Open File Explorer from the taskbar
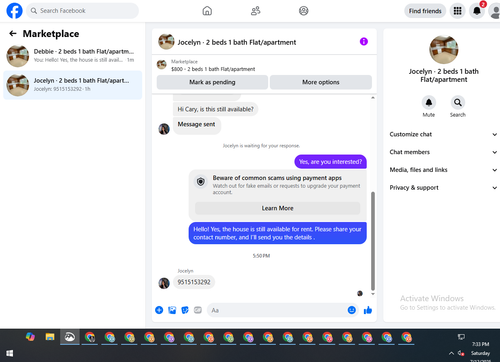The height and width of the screenshot is (362, 500). (50, 337)
